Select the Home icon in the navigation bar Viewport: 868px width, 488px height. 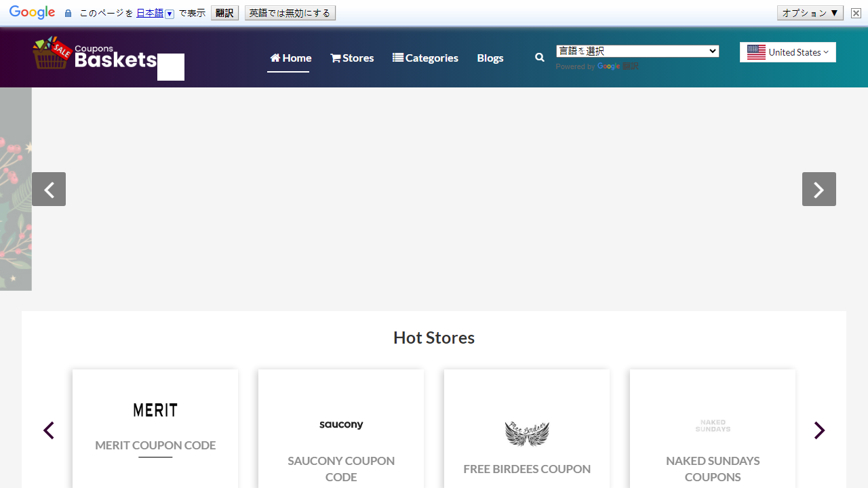coord(275,58)
